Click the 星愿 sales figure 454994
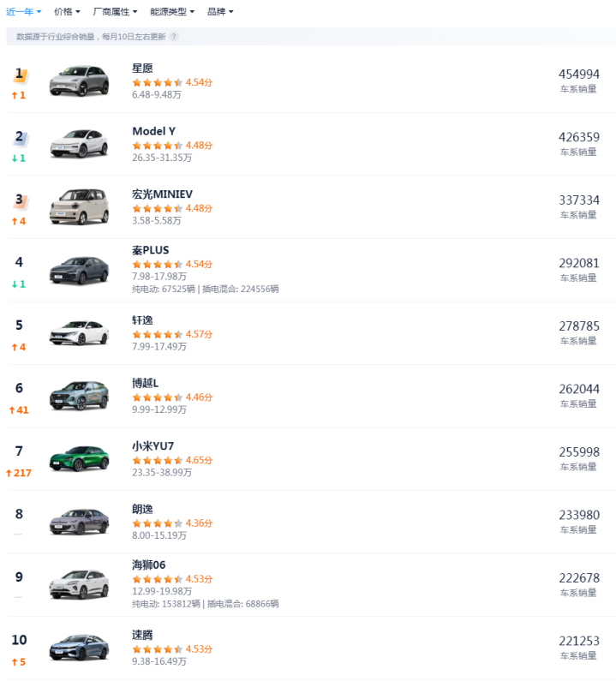The height and width of the screenshot is (681, 616). [x=578, y=75]
